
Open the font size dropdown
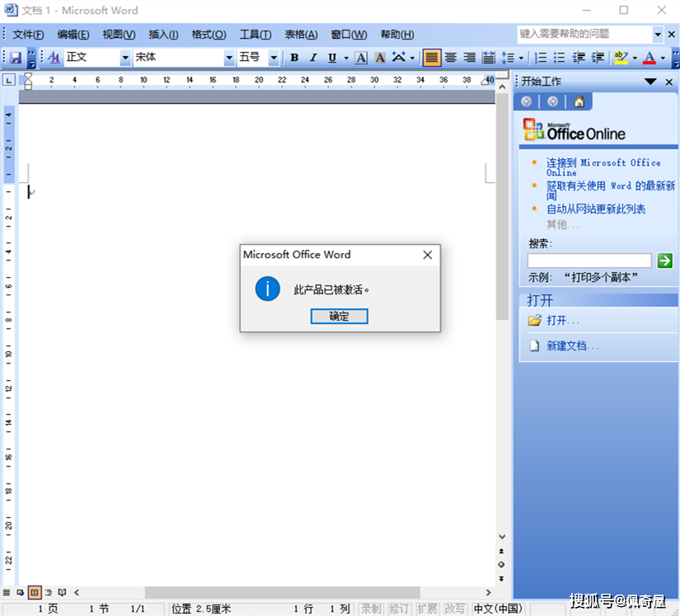273,59
